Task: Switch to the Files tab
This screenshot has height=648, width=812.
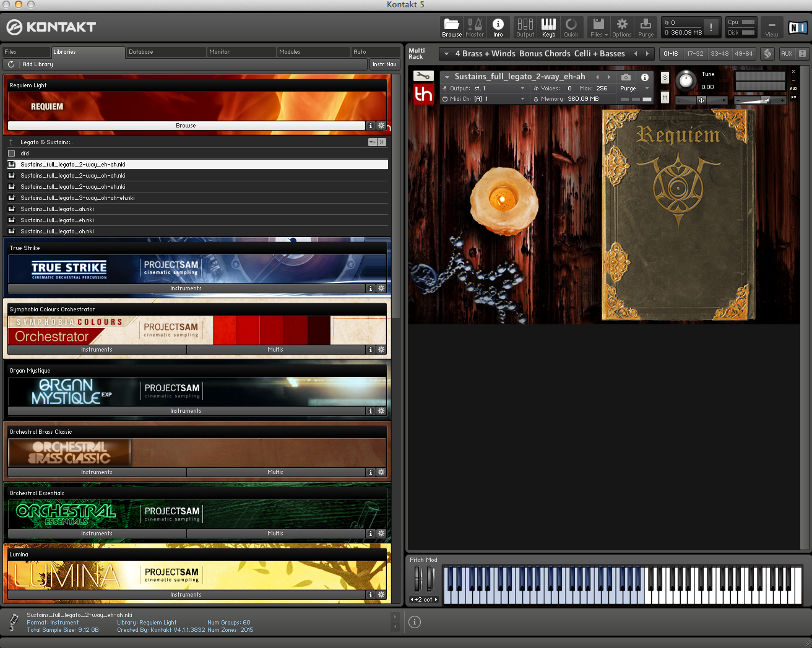Action: tap(26, 52)
